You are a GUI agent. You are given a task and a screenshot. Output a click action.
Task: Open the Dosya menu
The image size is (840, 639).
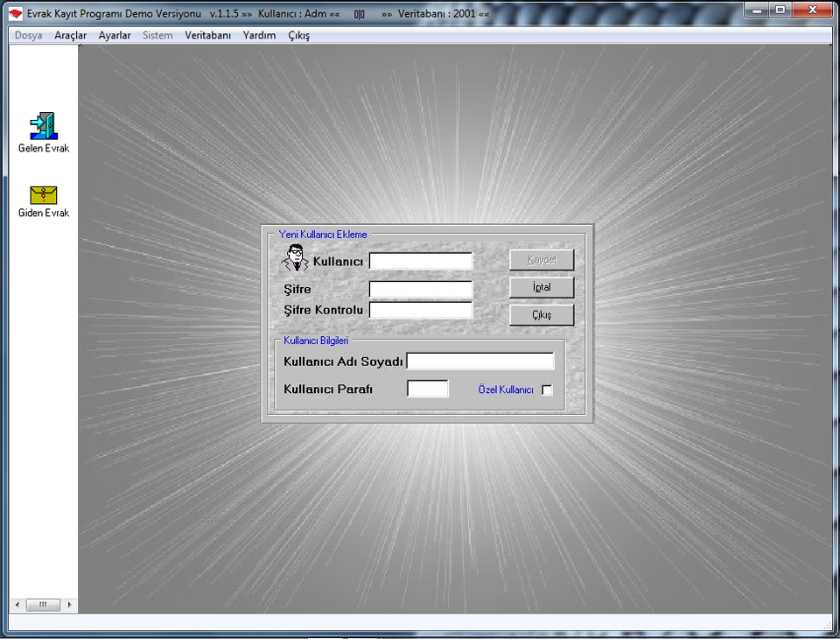click(28, 35)
